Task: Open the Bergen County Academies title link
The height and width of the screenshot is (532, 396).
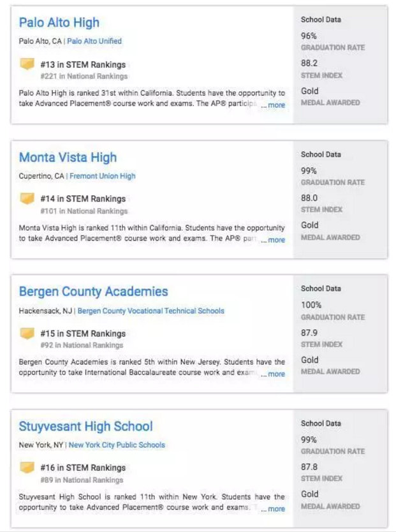Action: pos(93,292)
